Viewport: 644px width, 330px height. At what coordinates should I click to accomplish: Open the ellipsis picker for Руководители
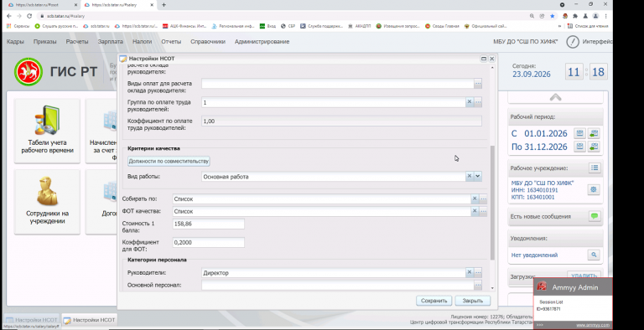[478, 272]
